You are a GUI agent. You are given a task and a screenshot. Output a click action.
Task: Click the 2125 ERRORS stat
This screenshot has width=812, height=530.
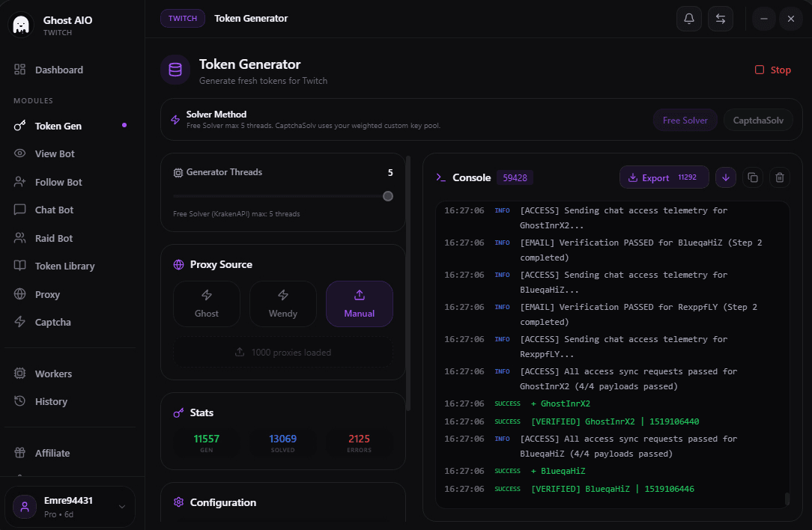coord(359,442)
